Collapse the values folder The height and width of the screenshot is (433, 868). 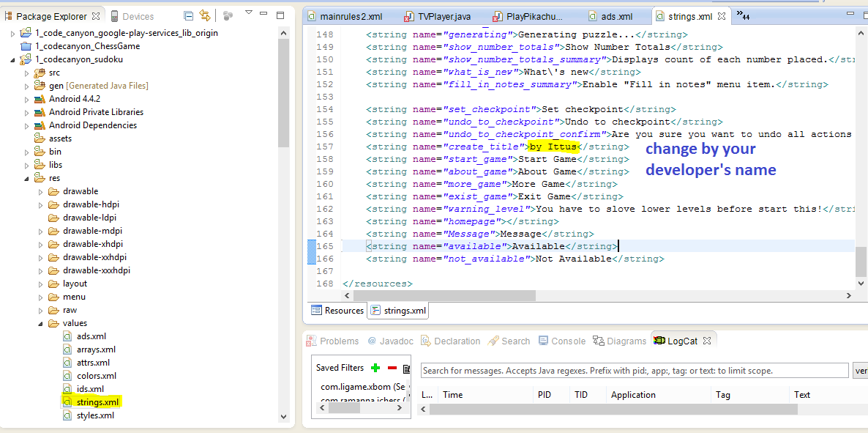(40, 323)
